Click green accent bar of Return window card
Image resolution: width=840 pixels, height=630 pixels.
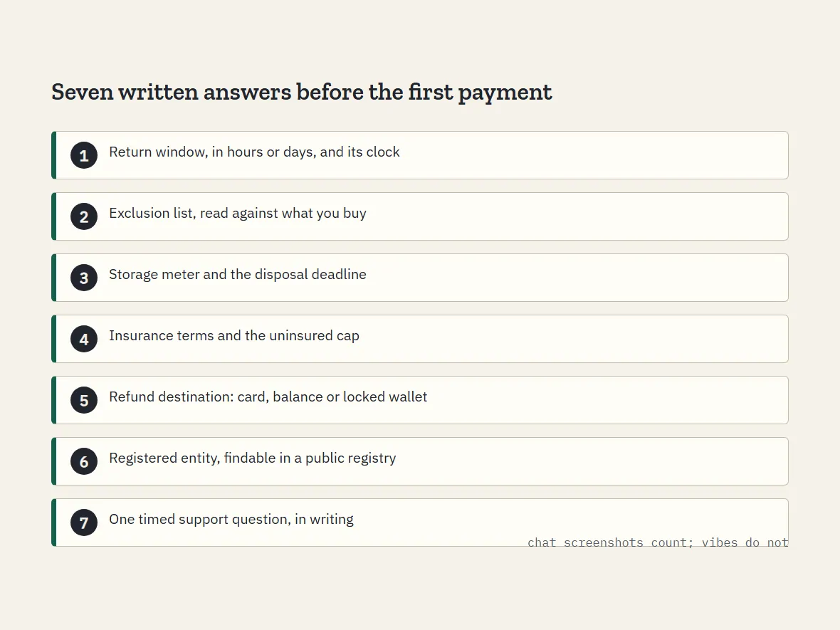tap(53, 155)
